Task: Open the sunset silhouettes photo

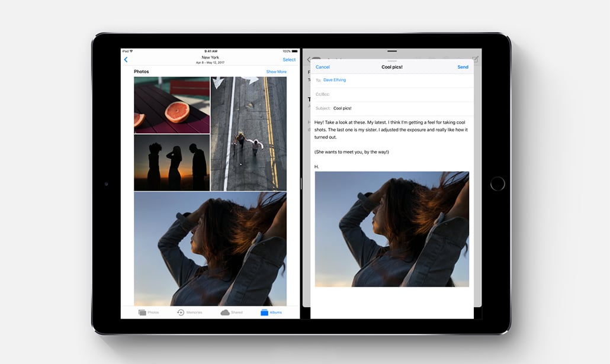Action: click(172, 163)
